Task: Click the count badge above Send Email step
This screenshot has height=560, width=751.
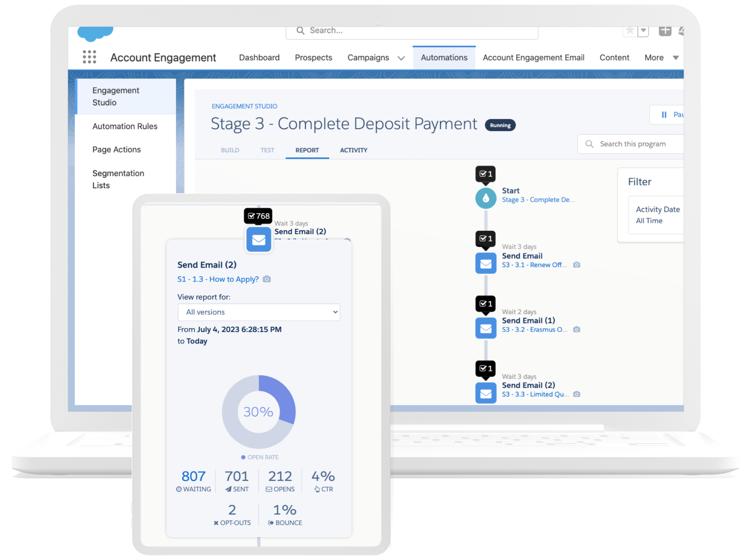Action: coord(486,238)
